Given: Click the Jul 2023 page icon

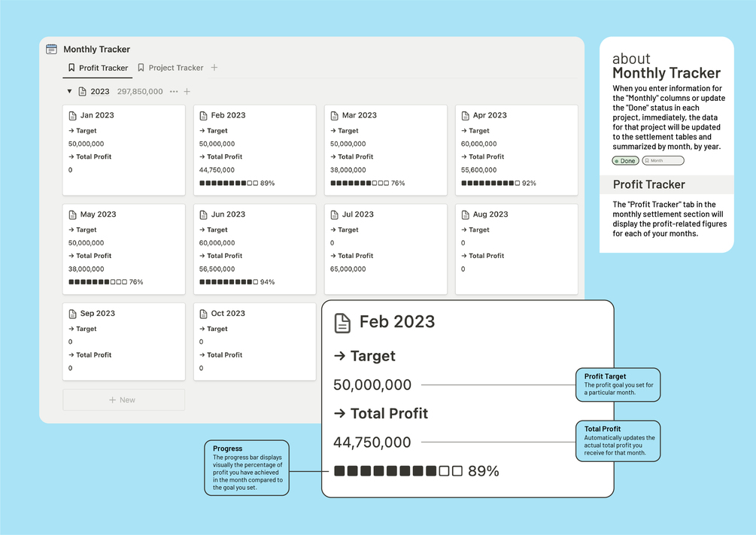Looking at the screenshot, I should pos(335,214).
